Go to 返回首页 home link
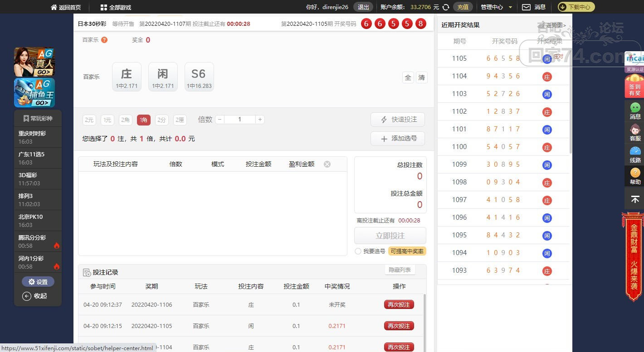The image size is (644, 352). (x=66, y=7)
